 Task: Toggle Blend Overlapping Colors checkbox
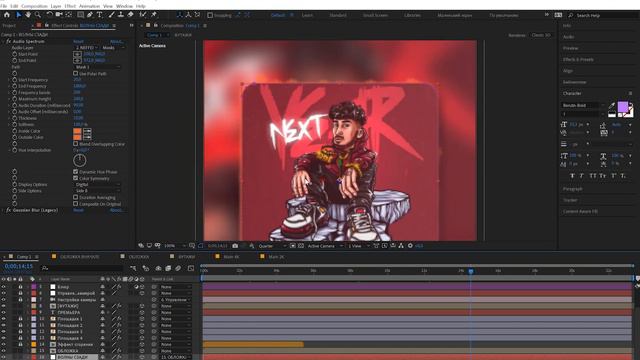coord(76,144)
